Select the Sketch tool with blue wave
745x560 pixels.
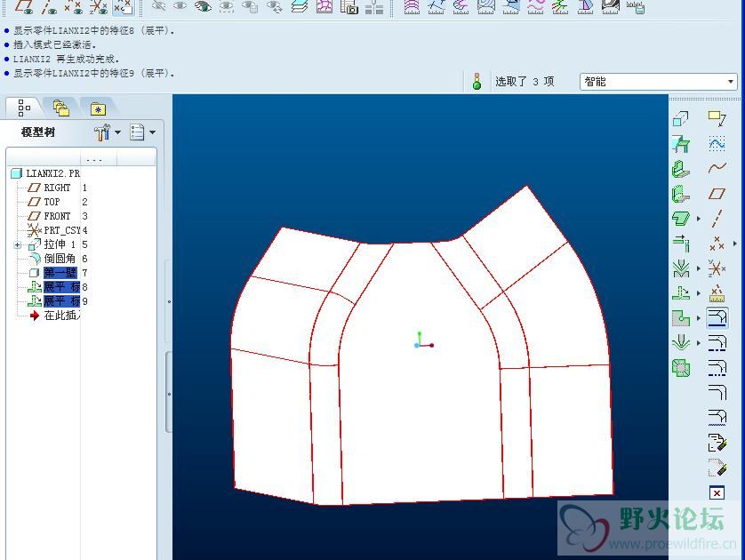click(x=717, y=143)
